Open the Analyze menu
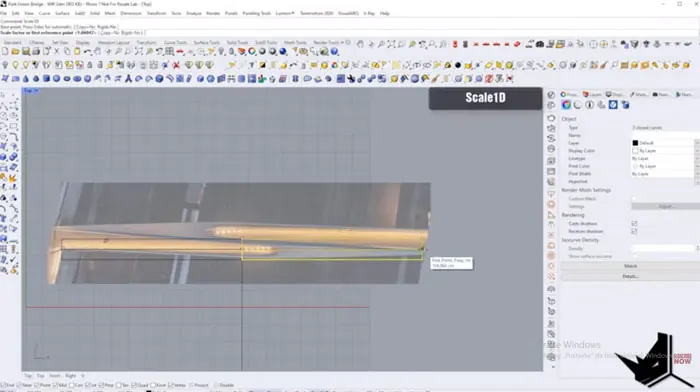700x392 pixels. click(x=194, y=13)
